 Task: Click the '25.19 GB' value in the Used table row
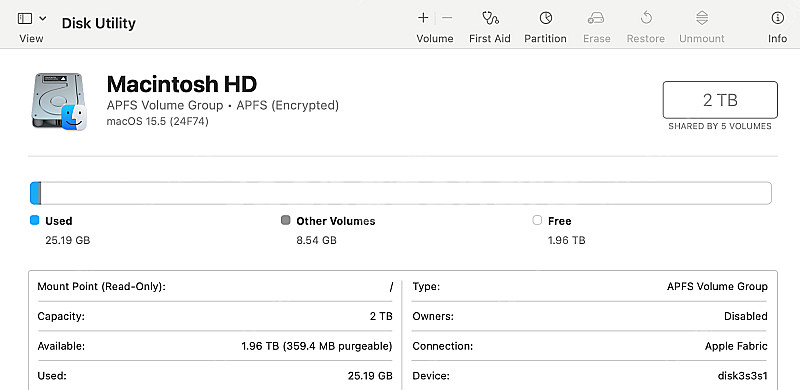click(x=370, y=376)
